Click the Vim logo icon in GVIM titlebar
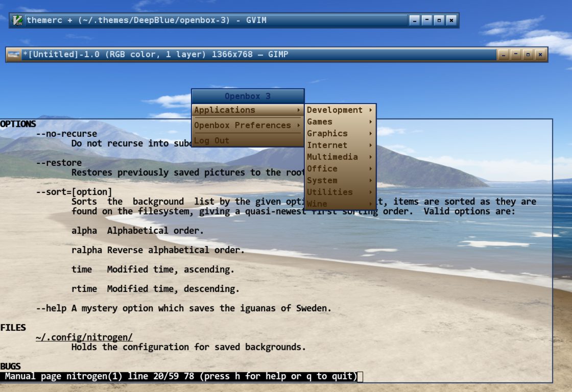Viewport: 572px width, 392px height. pos(17,20)
